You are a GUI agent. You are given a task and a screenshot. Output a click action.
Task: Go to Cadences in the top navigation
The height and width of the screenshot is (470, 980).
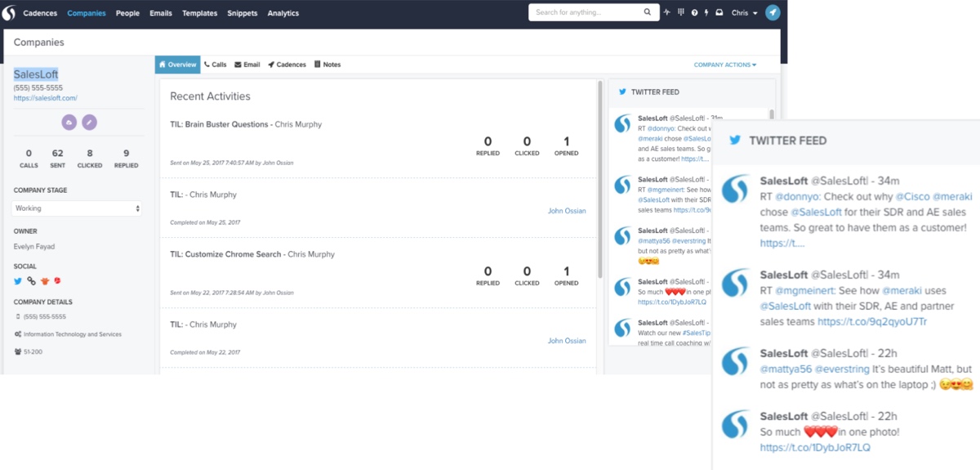(40, 13)
